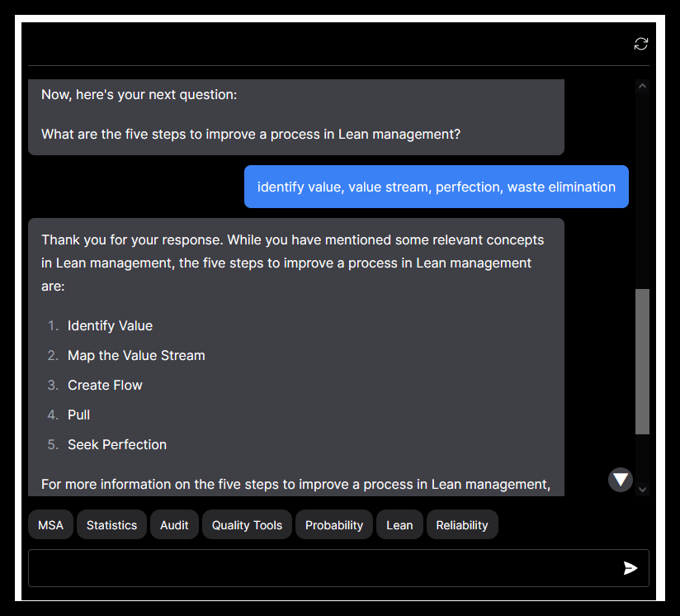The image size is (680, 616).
Task: Click the 'Seek Perfection' list item
Action: point(117,444)
